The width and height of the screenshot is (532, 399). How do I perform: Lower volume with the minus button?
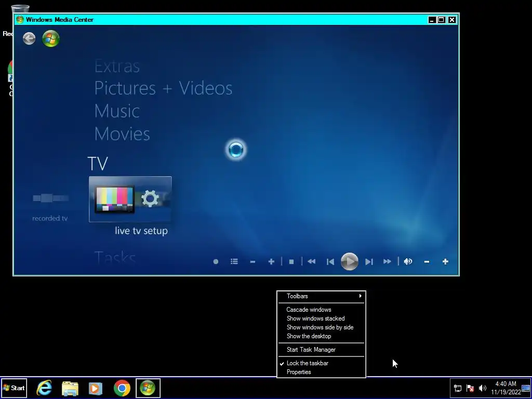pyautogui.click(x=427, y=262)
